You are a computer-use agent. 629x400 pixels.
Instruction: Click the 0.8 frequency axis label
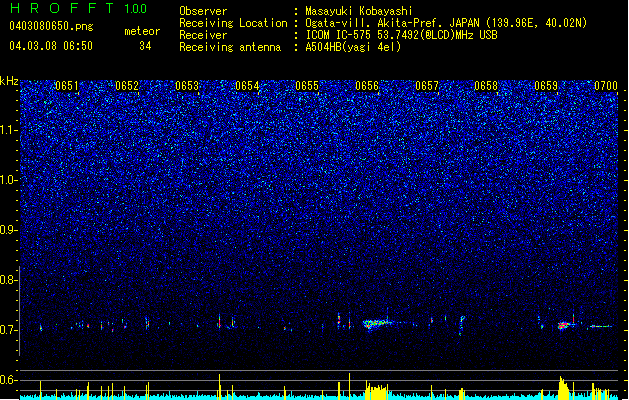tap(9, 280)
